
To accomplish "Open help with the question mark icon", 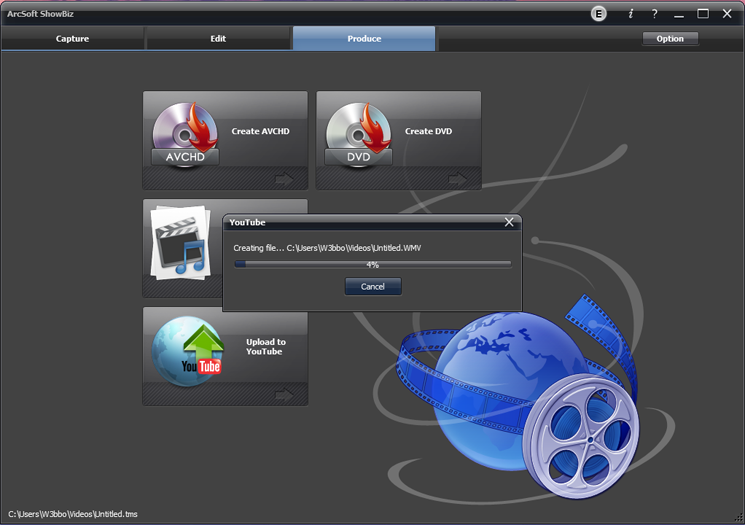I will point(654,14).
